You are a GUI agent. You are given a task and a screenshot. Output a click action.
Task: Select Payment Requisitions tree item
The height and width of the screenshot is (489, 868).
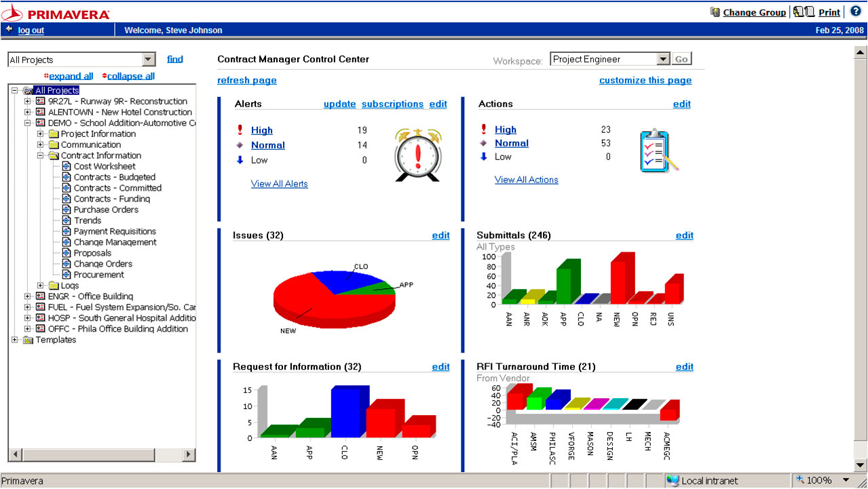[x=115, y=231]
